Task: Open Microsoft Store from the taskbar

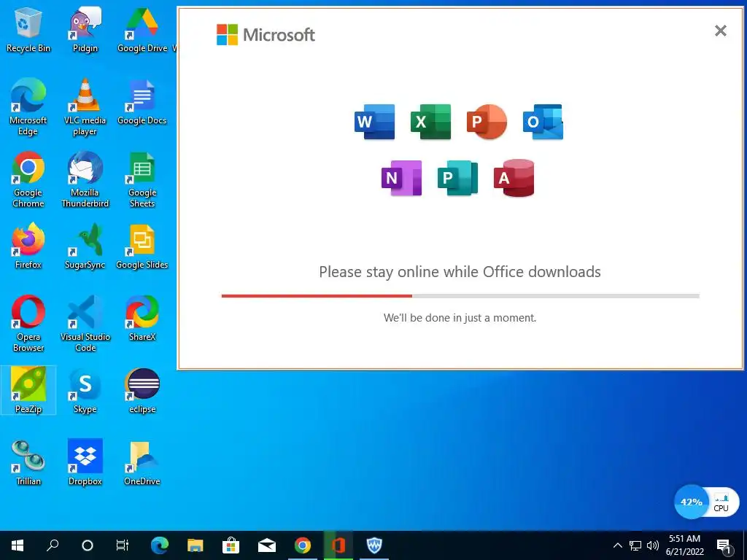Action: 231,545
